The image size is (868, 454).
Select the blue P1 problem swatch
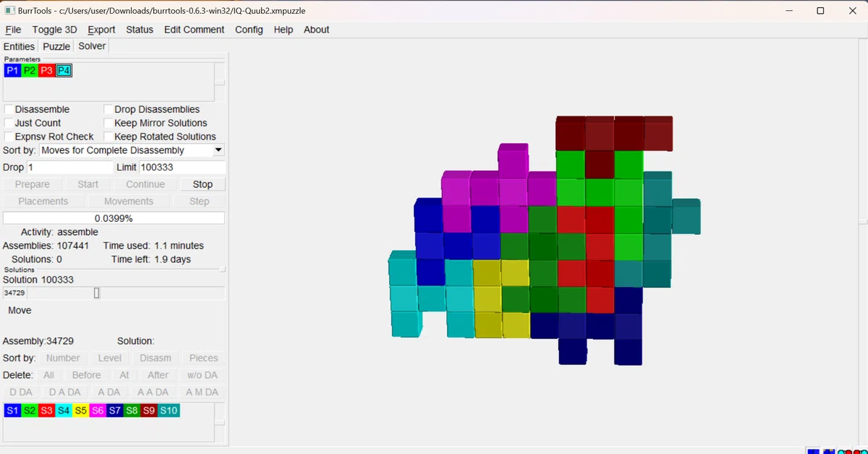point(12,70)
